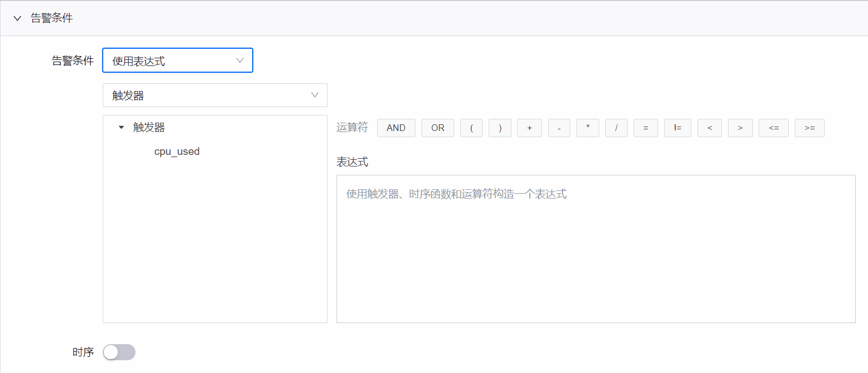Insert the less-than operator
Image resolution: width=868 pixels, height=373 pixels.
pyautogui.click(x=709, y=128)
